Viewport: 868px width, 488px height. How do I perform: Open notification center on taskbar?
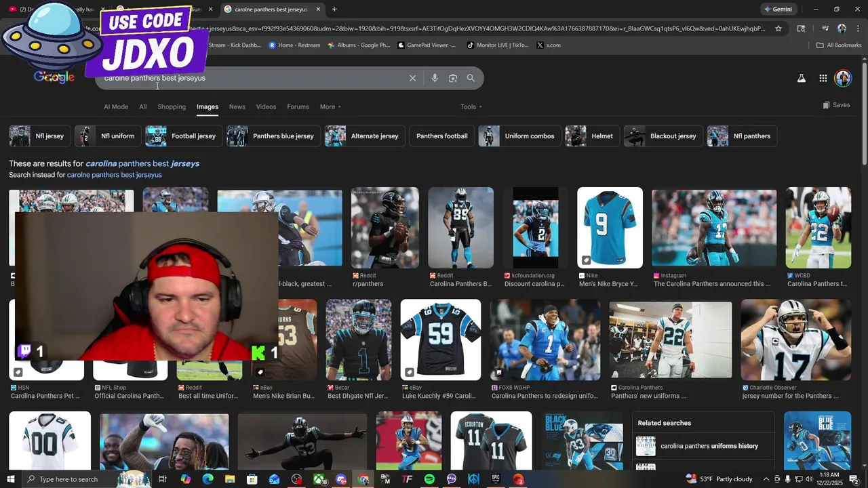click(x=854, y=479)
